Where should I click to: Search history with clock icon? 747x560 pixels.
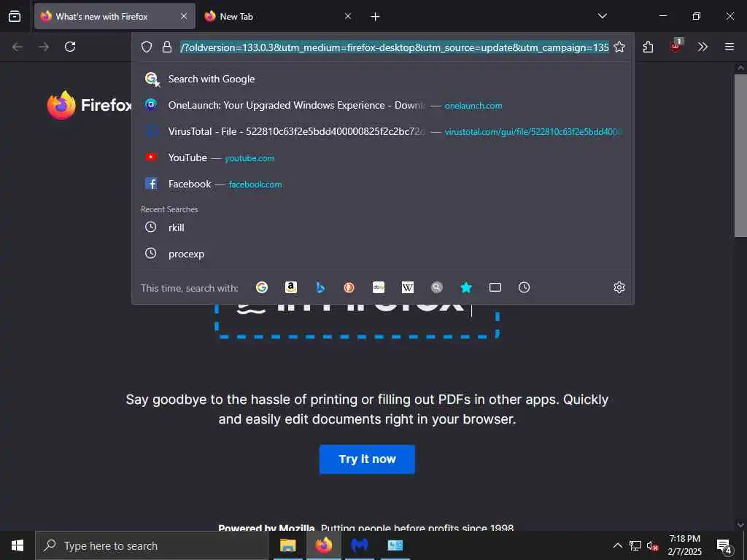[524, 287]
